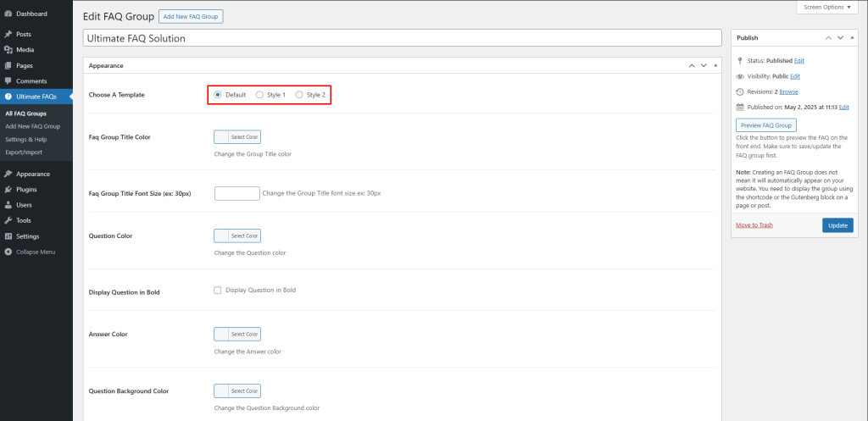868x421 pixels.
Task: Open the Pages menu item
Action: click(x=36, y=66)
